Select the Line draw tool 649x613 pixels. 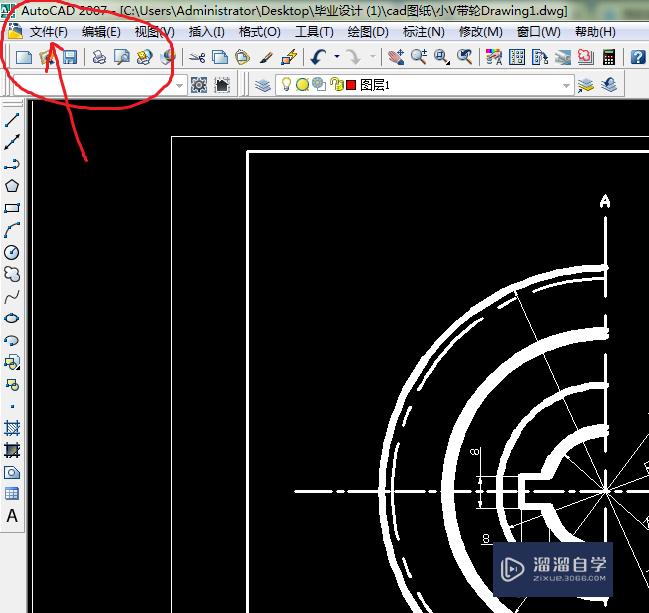coord(12,120)
